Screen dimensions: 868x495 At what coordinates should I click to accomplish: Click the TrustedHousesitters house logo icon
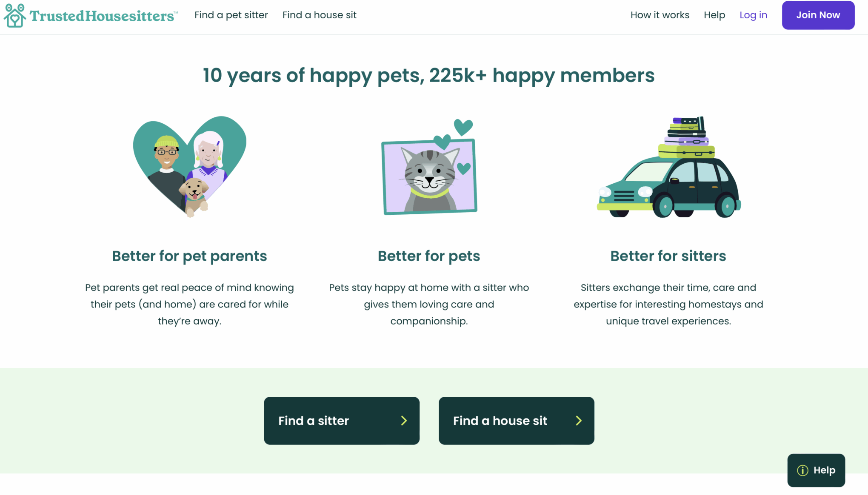(x=15, y=16)
